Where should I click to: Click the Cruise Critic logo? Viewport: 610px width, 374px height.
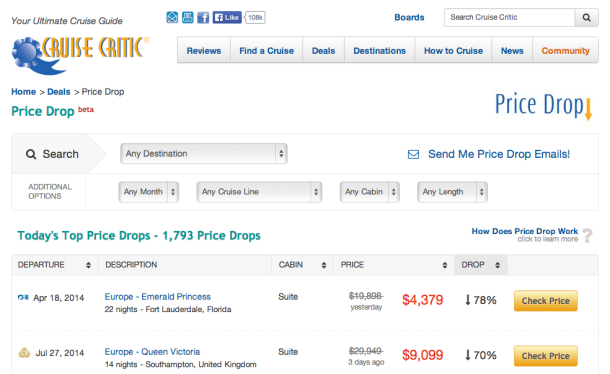[81, 55]
